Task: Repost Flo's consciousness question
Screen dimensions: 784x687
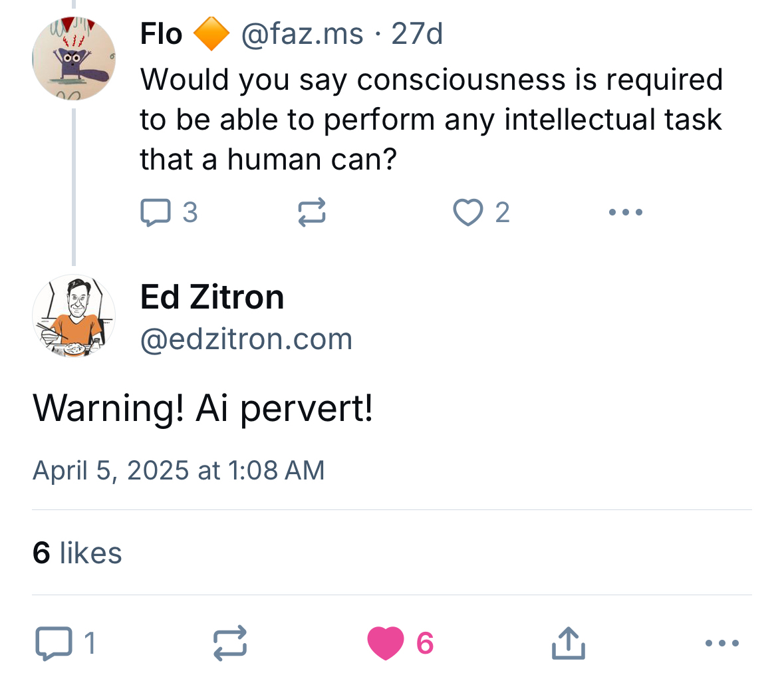Action: tap(311, 212)
